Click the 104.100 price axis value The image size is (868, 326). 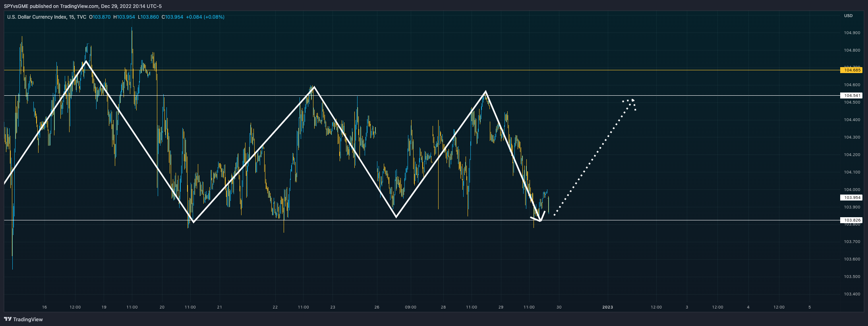852,172
